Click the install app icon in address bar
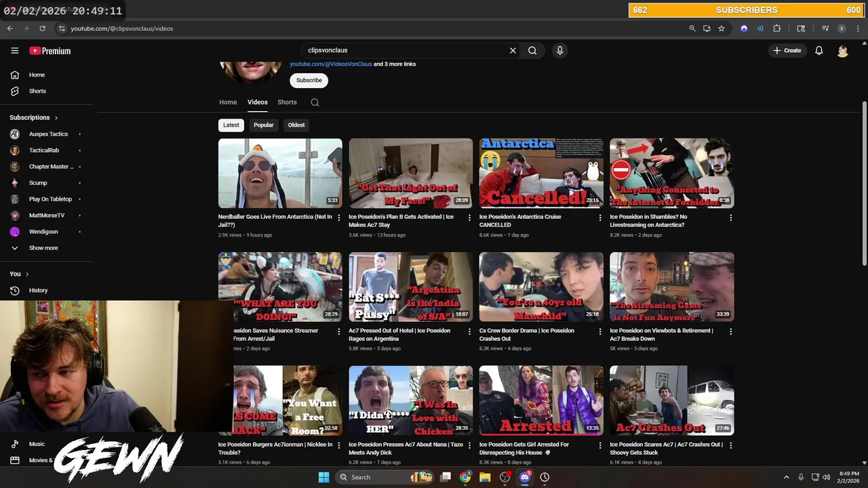Image resolution: width=868 pixels, height=488 pixels. 707,28
